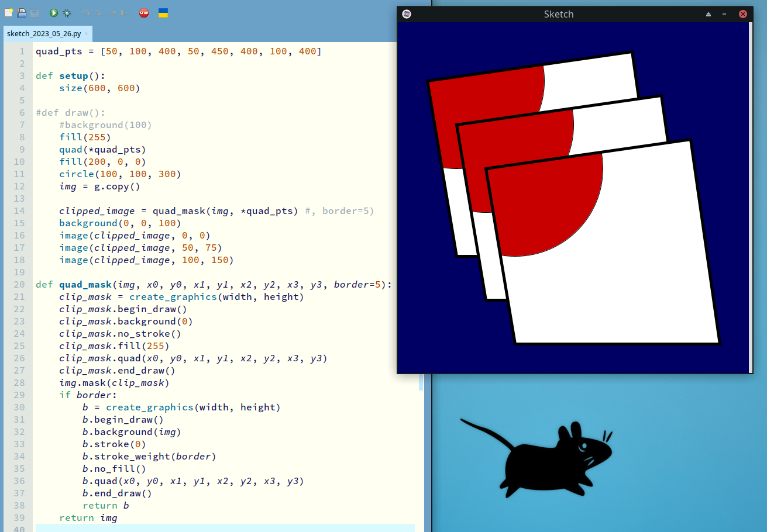Click the Save file toolbar icon
767x532 pixels.
(x=35, y=13)
